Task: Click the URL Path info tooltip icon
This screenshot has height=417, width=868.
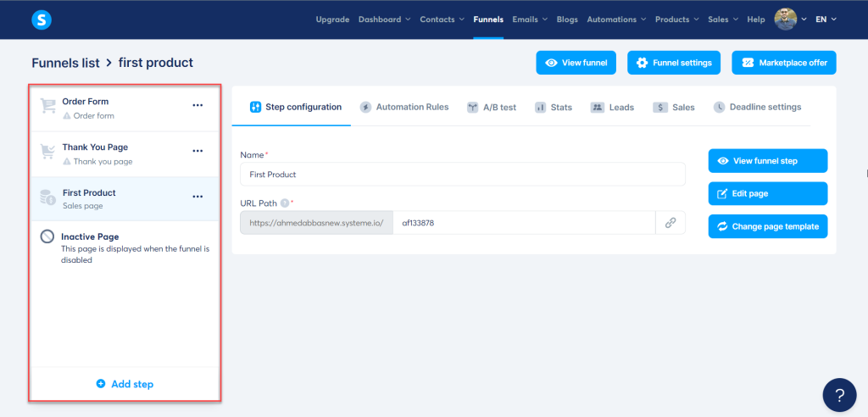Action: point(285,203)
